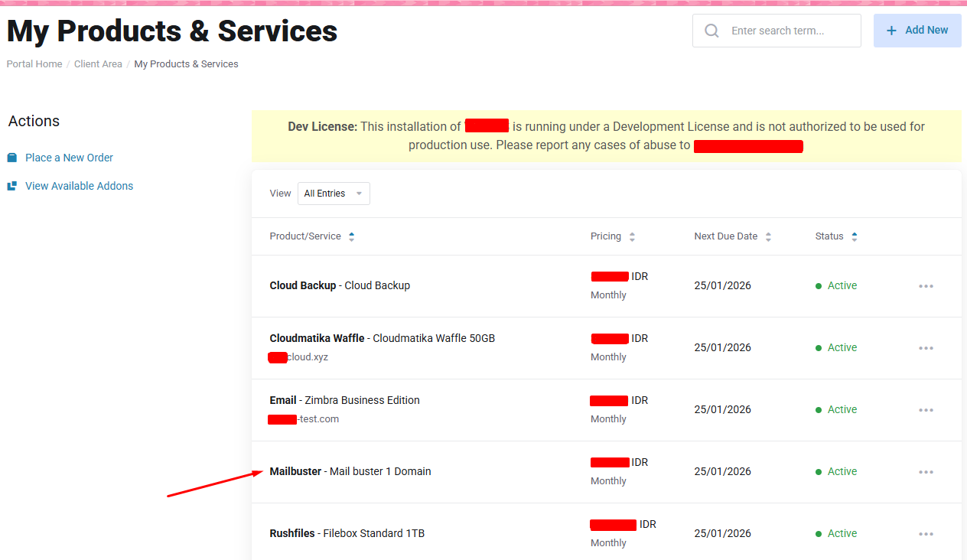Screen dimensions: 967x560
Task: Click the Active status of Cloud Backup
Action: click(x=836, y=285)
